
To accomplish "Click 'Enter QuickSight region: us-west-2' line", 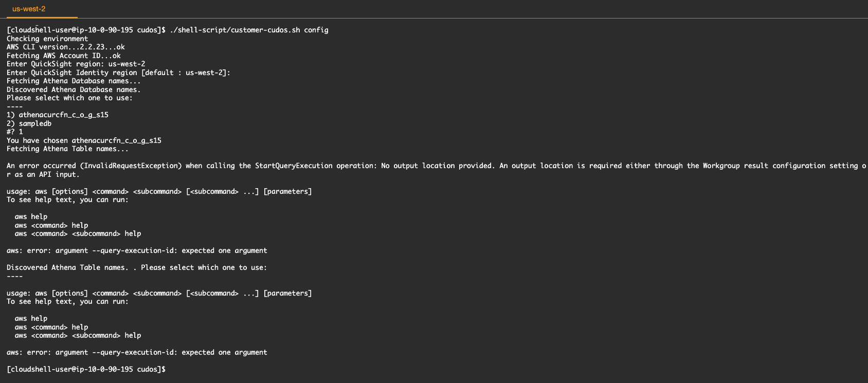I will pos(76,64).
